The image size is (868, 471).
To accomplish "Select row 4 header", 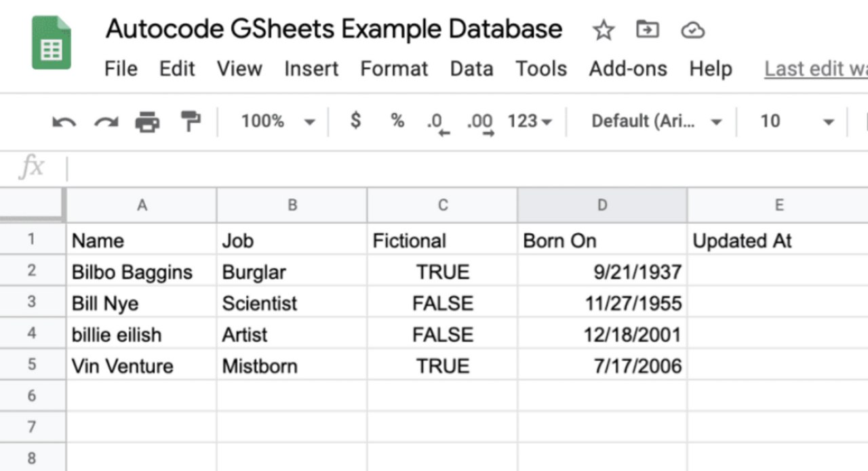I will pyautogui.click(x=32, y=333).
